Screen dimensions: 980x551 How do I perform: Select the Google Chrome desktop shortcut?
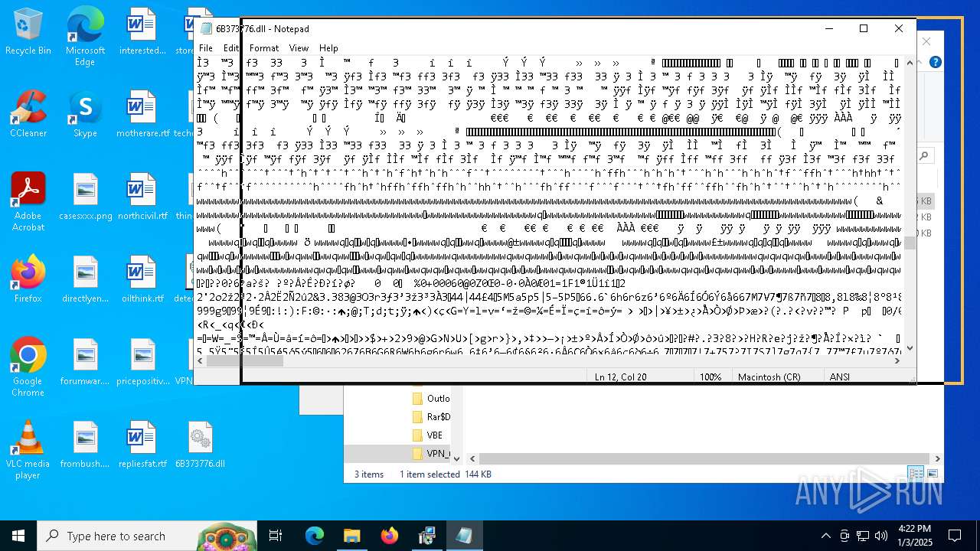(28, 367)
